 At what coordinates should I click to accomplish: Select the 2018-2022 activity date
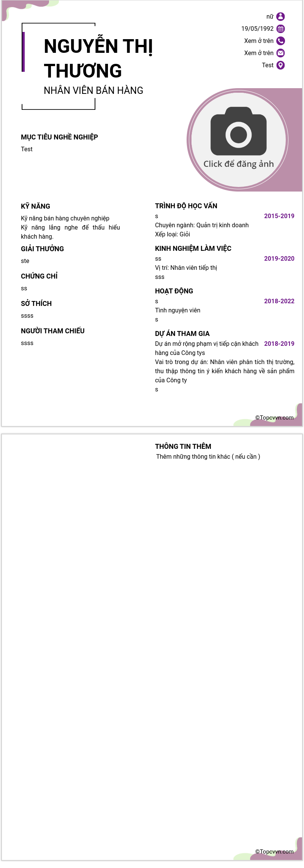279,301
